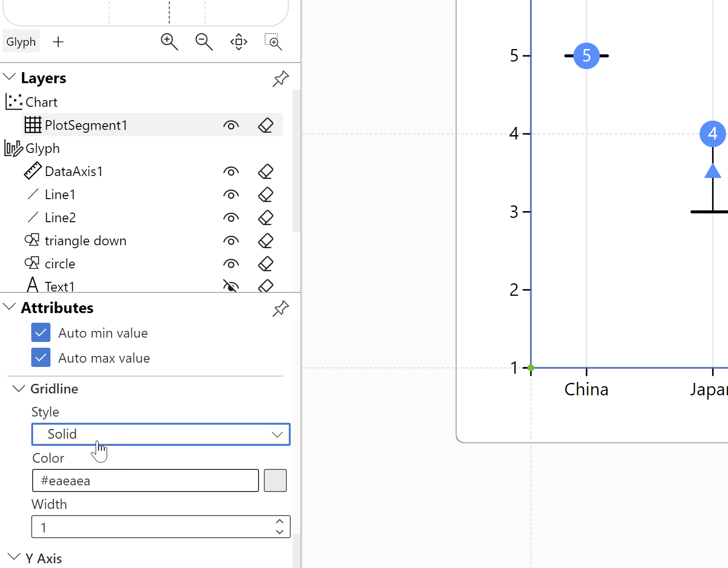The width and height of the screenshot is (728, 568).
Task: Delete the PlotSegment1 layer using its eraser icon
Action: point(265,125)
